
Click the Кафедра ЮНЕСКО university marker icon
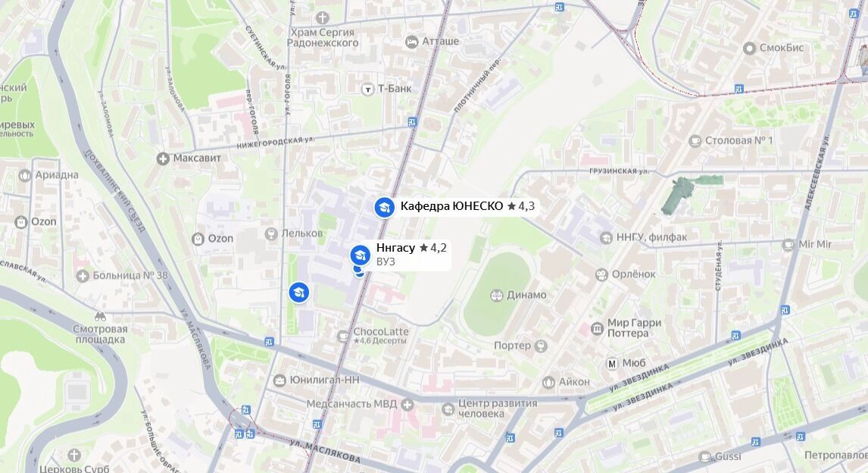click(384, 207)
